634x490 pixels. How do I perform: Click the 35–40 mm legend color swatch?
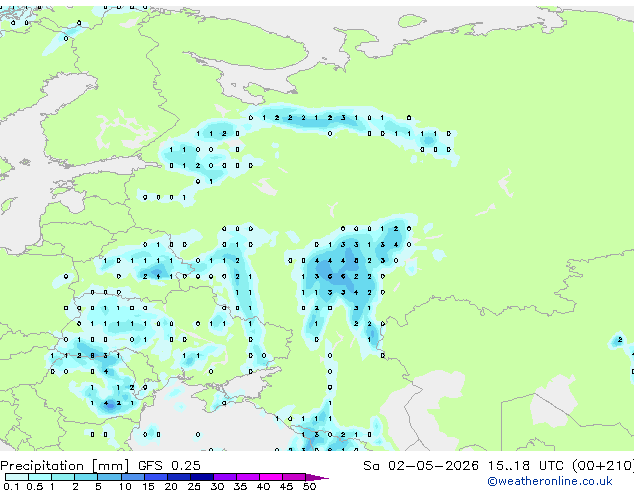click(247, 477)
